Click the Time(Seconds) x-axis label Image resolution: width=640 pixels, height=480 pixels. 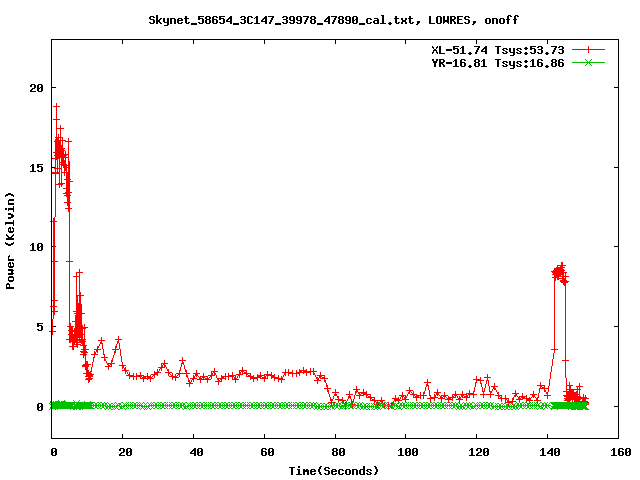pos(334,471)
